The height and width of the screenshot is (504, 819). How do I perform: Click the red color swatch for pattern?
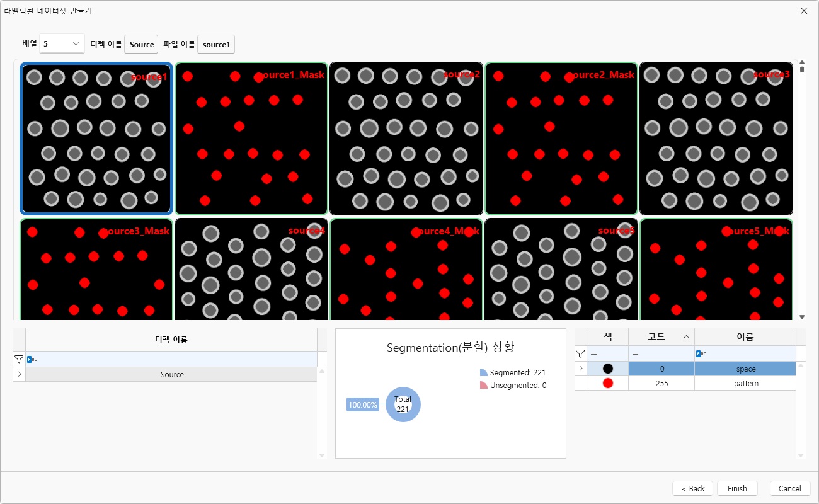click(x=607, y=383)
